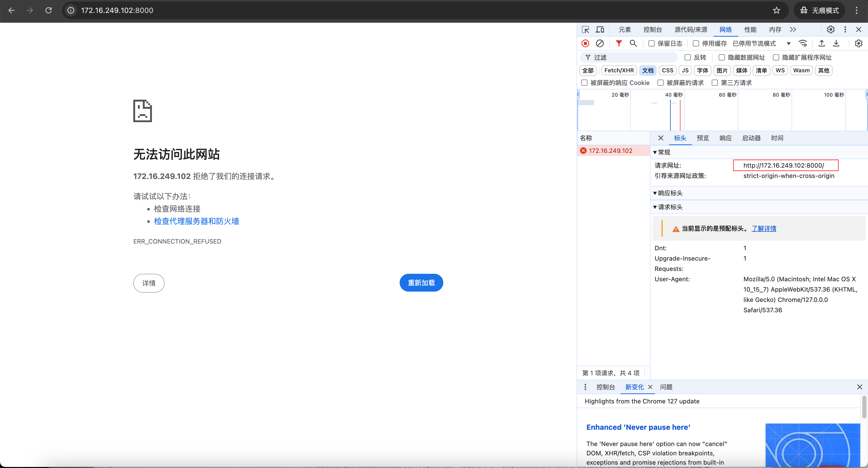Screen dimensions: 868x468
Task: Click the browser forward arrow
Action: 30,10
